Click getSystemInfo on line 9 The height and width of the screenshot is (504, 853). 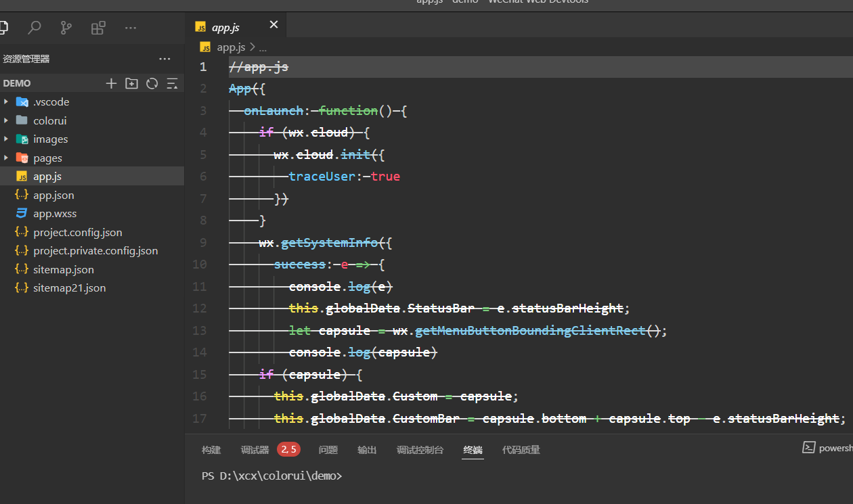[x=330, y=242]
